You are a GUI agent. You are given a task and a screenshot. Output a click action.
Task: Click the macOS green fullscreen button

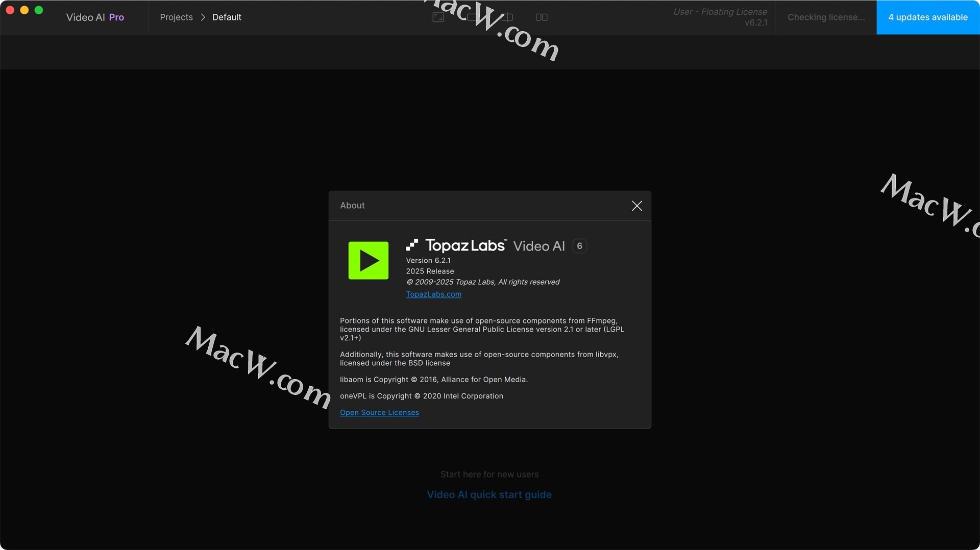coord(38,10)
